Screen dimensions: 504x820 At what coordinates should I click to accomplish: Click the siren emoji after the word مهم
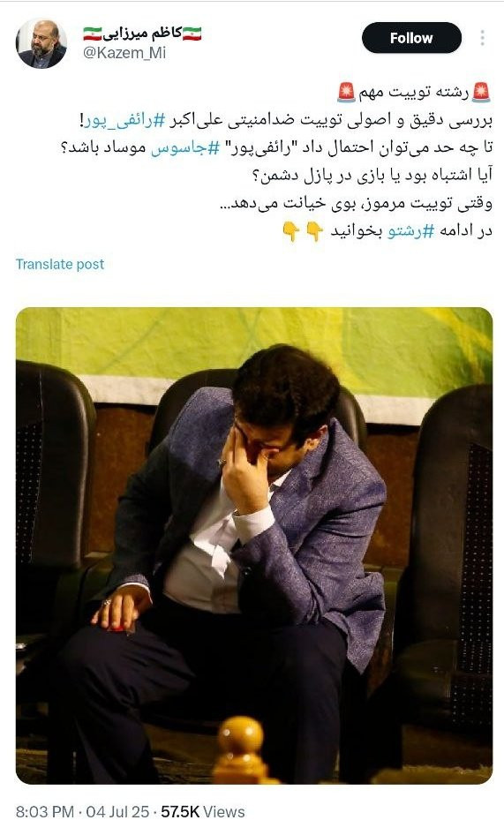pyautogui.click(x=346, y=92)
